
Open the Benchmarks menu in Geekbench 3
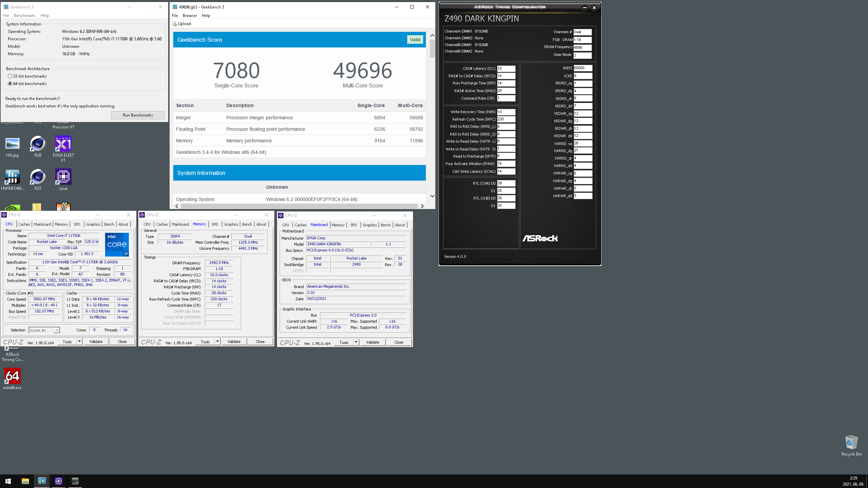coord(25,16)
